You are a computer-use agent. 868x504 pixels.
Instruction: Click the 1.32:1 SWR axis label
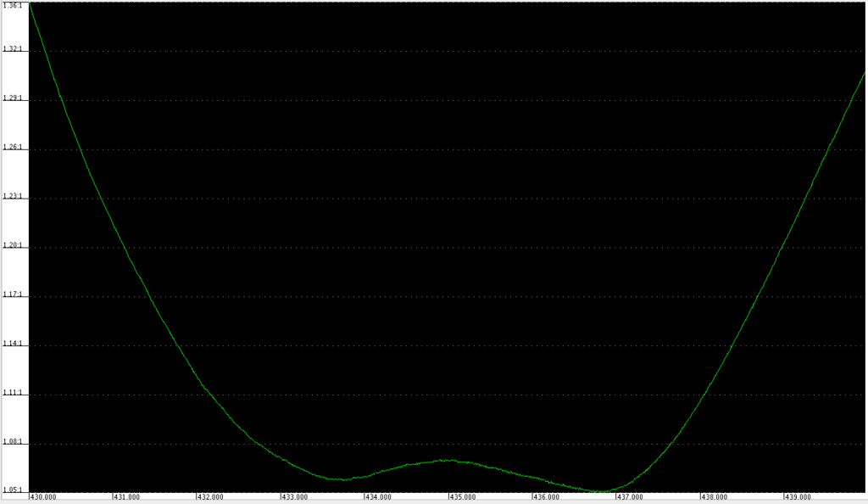(12, 49)
